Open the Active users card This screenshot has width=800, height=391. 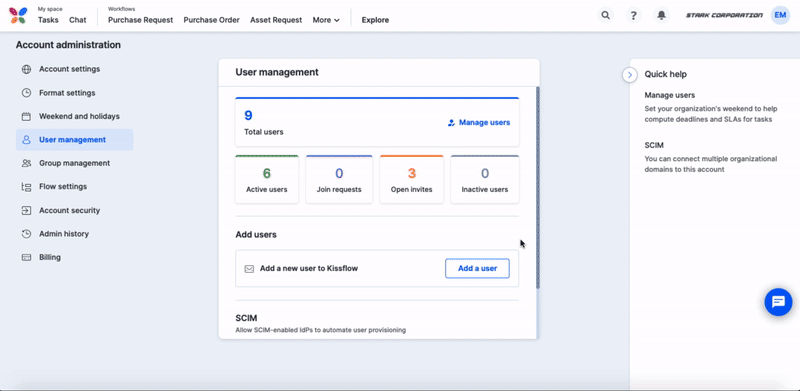[266, 179]
